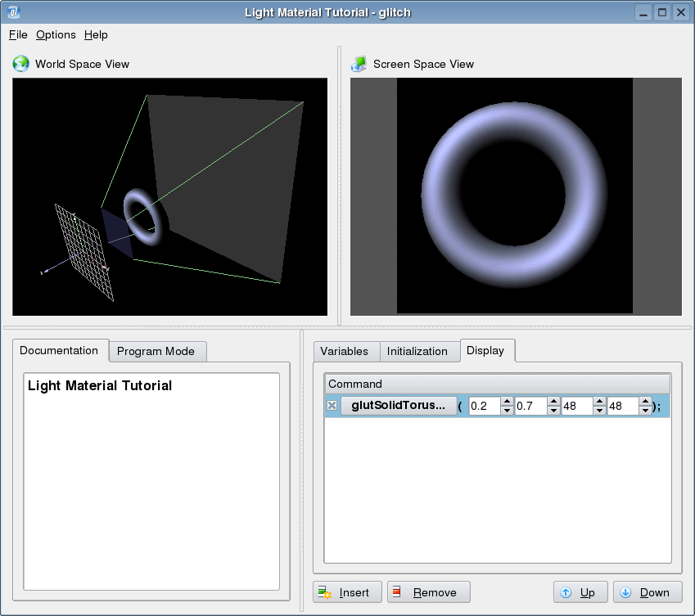Toggle the glutSolidTorus command checkbox
Image resolution: width=695 pixels, height=616 pixels.
[332, 406]
